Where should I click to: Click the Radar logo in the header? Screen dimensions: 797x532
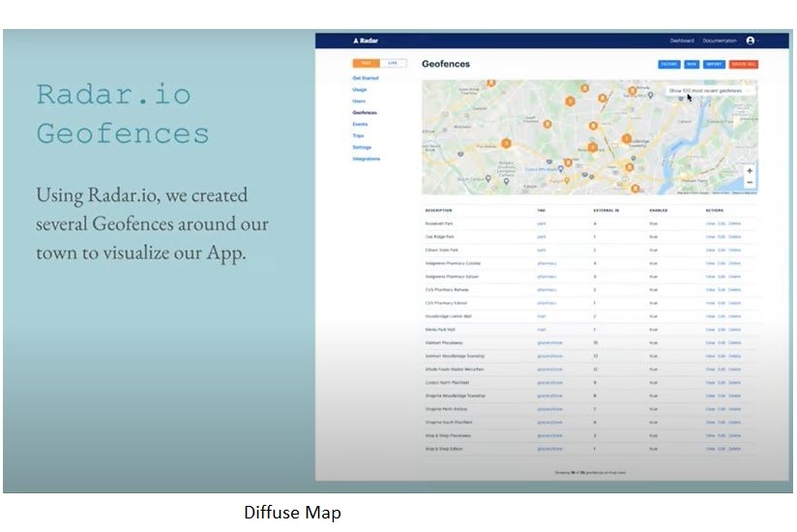365,41
